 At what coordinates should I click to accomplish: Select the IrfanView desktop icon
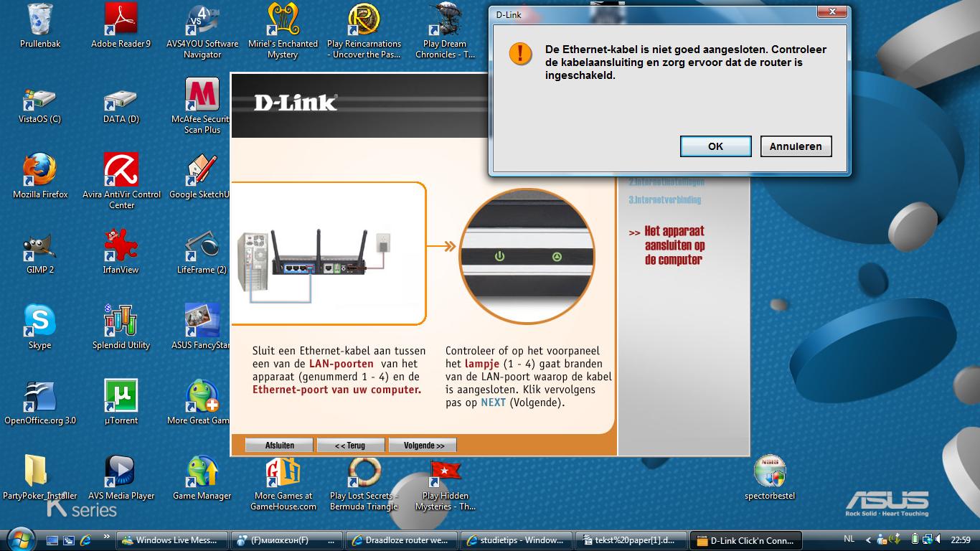[121, 253]
